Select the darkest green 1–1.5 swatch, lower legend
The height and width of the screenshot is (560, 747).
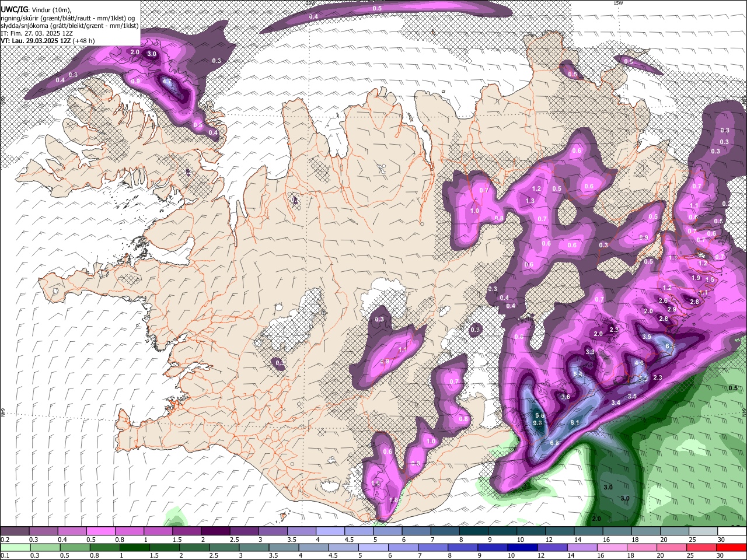134,547
